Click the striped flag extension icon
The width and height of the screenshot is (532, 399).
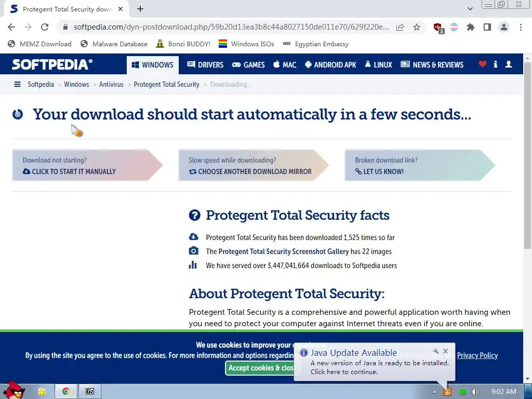tap(454, 27)
